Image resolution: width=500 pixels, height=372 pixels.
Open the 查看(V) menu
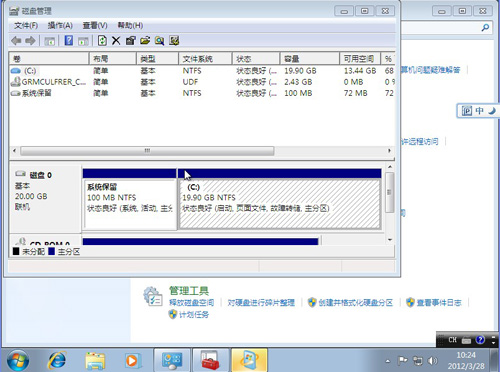tap(95, 25)
